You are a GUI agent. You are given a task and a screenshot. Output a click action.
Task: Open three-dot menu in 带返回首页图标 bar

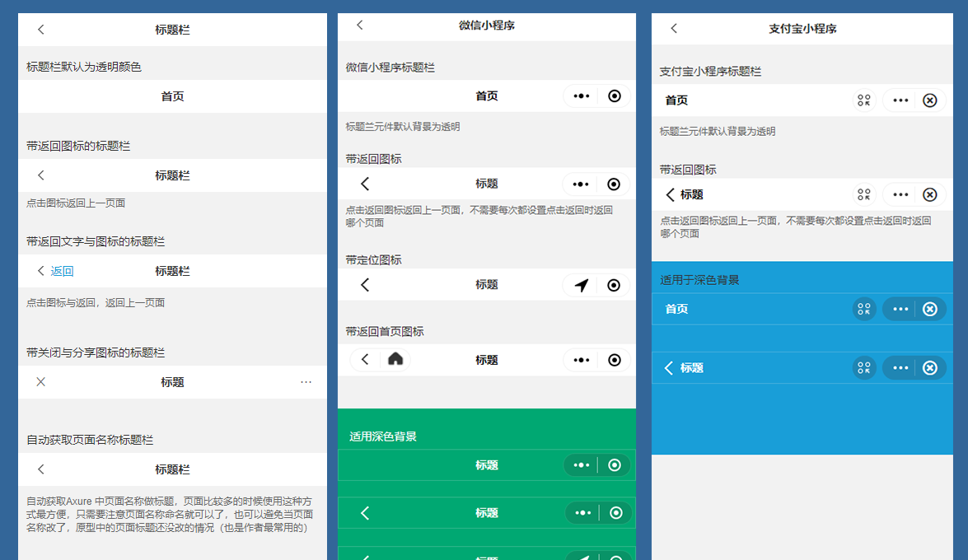582,360
